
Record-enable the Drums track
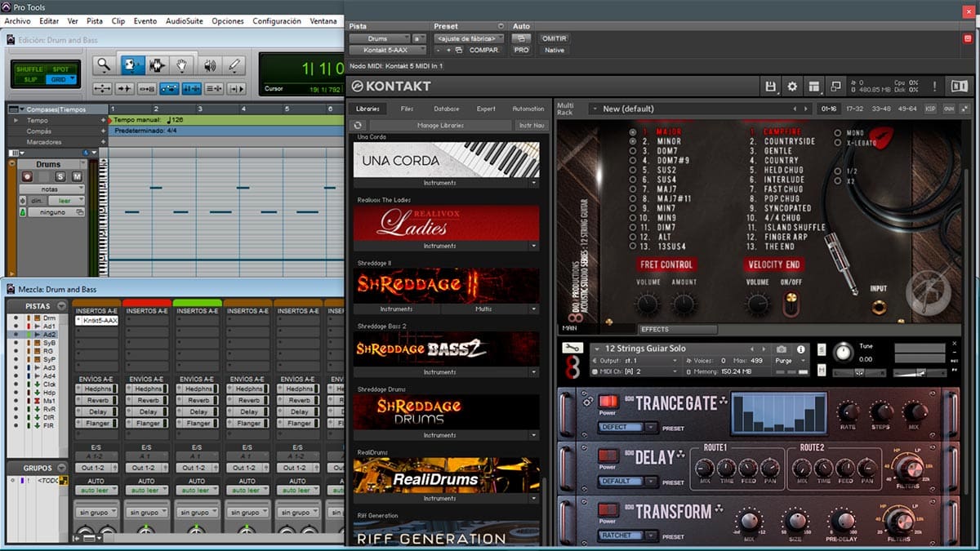(28, 176)
